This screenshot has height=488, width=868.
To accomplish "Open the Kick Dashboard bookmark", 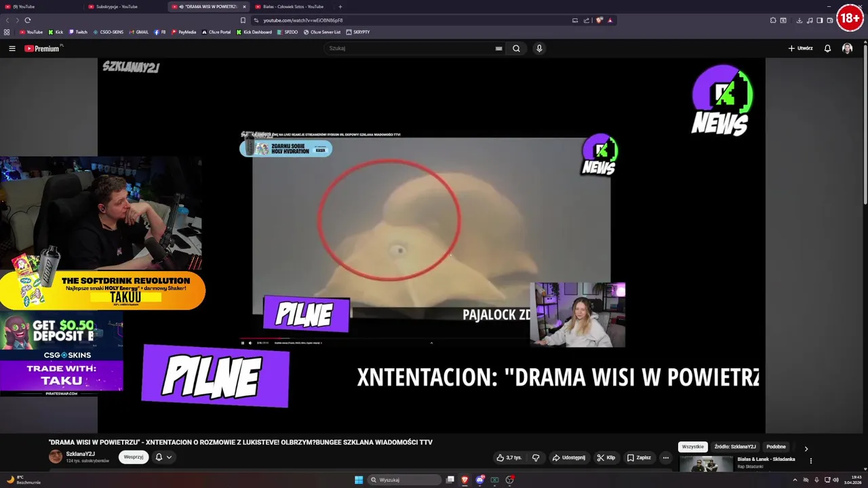I will point(254,32).
